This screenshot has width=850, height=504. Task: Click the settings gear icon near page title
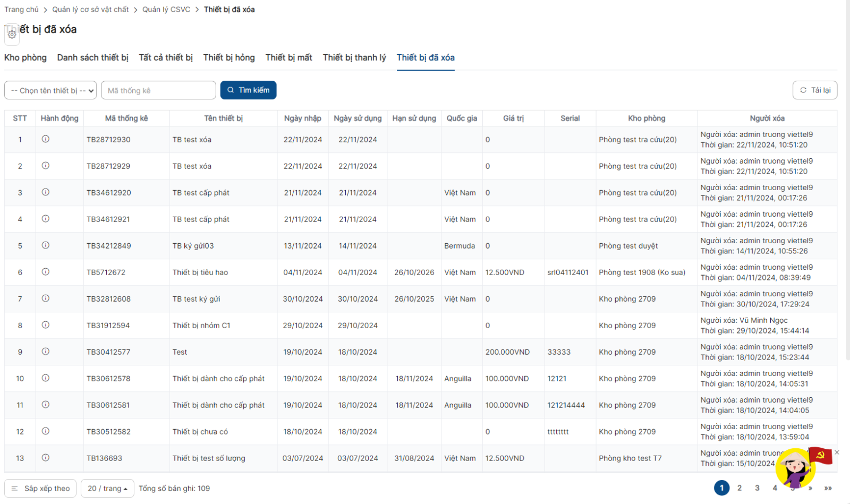(12, 35)
